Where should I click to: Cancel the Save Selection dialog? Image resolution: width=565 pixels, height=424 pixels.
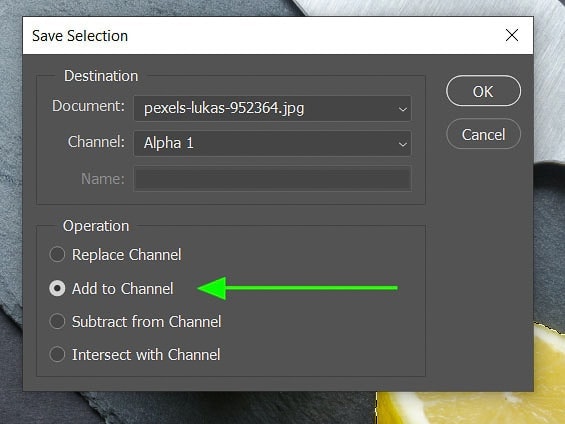(x=483, y=134)
